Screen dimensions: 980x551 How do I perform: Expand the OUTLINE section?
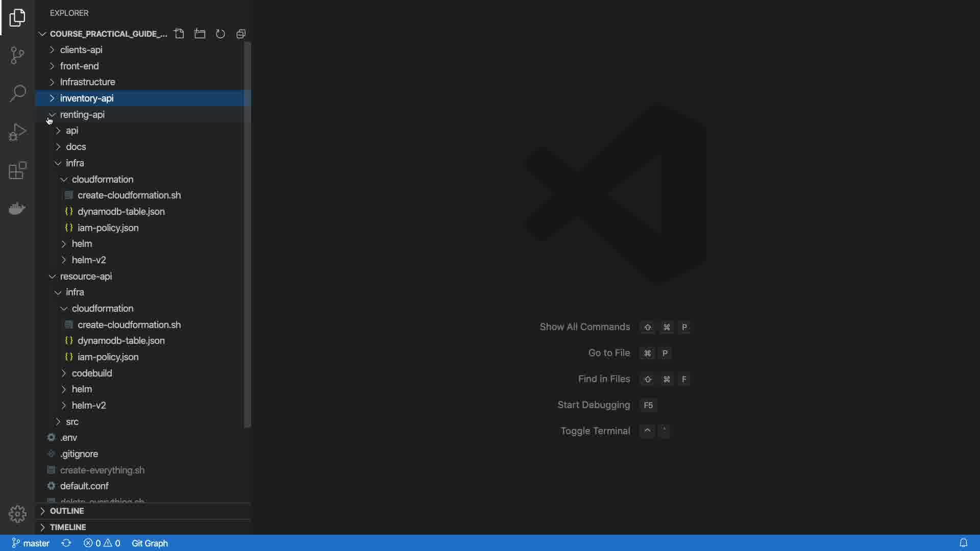click(67, 511)
